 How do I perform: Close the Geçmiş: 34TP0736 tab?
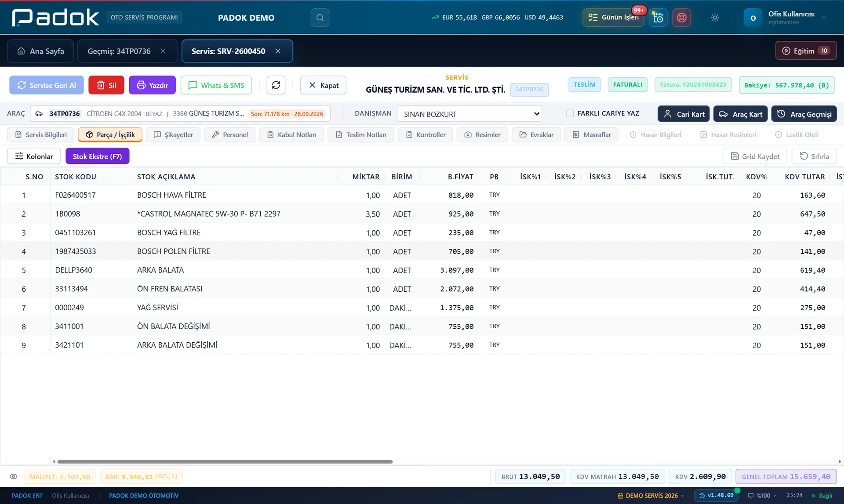[x=163, y=51]
